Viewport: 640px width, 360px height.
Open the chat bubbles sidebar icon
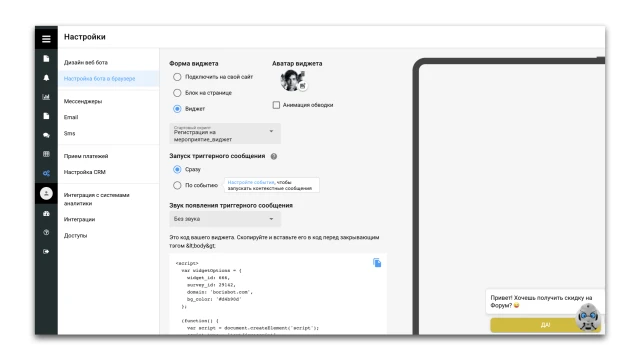pyautogui.click(x=46, y=135)
